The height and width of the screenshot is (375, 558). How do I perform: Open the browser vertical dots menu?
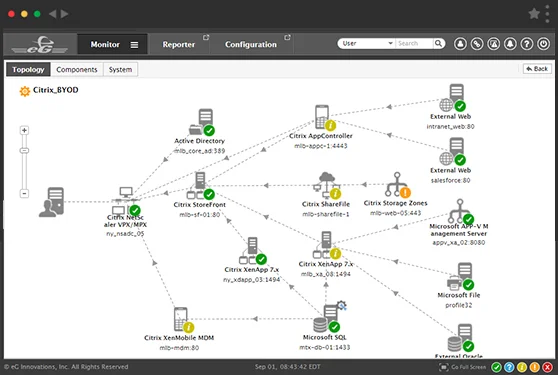click(548, 14)
